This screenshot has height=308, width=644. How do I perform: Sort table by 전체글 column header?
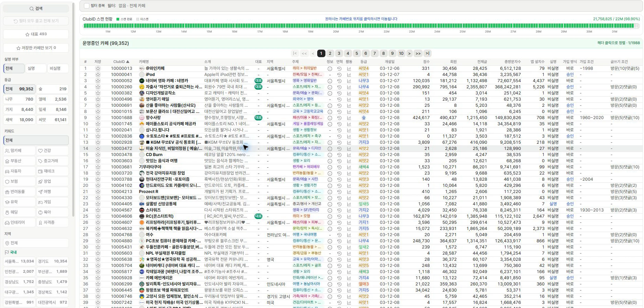pyautogui.click(x=482, y=62)
